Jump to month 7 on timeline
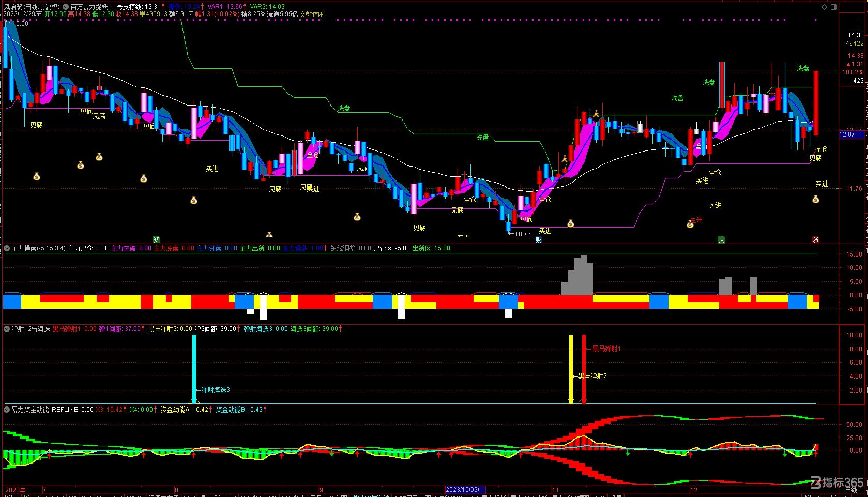Viewport: 868px width, 497px height. click(x=44, y=490)
